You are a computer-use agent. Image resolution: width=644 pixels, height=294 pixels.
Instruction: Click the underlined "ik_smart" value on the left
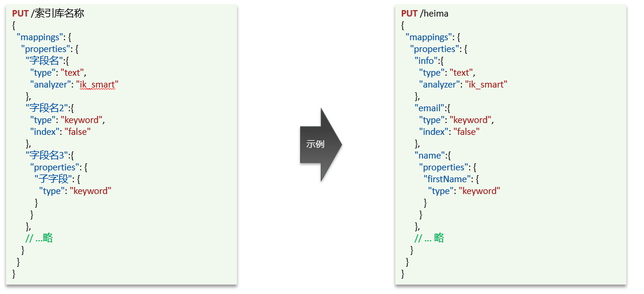[97, 85]
